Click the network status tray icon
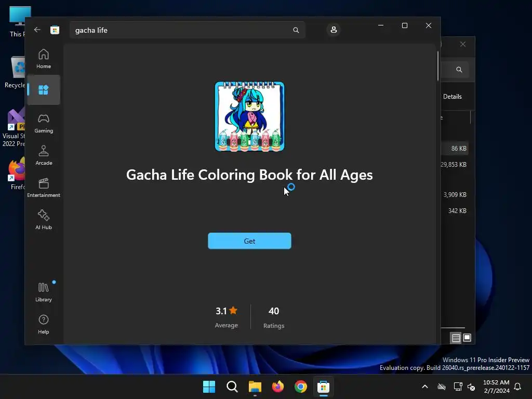This screenshot has width=532, height=399. click(458, 387)
